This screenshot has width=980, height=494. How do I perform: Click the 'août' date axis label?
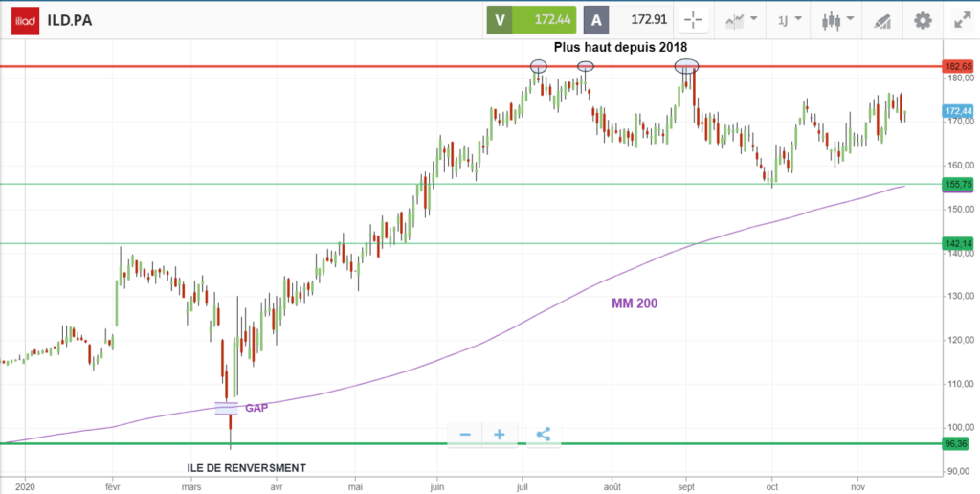coord(612,485)
